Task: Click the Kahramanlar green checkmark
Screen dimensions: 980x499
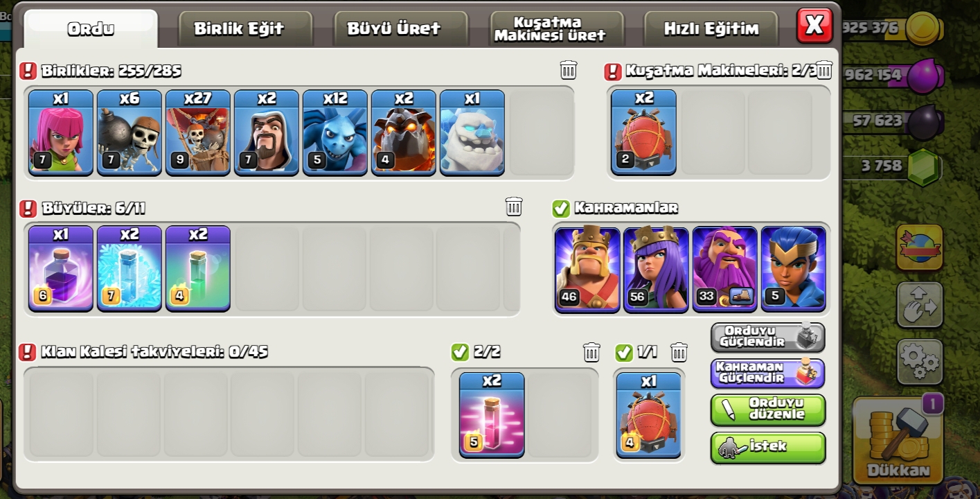Action: (x=561, y=208)
